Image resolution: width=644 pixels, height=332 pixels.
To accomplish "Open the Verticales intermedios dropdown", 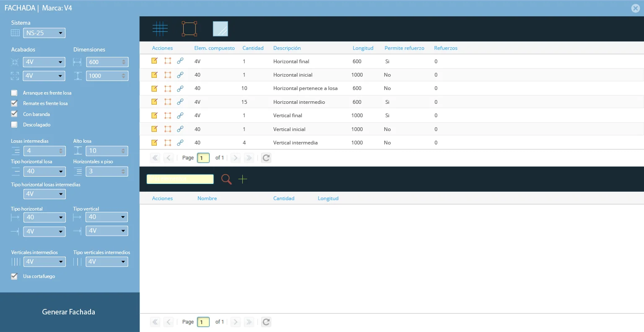I will [44, 262].
